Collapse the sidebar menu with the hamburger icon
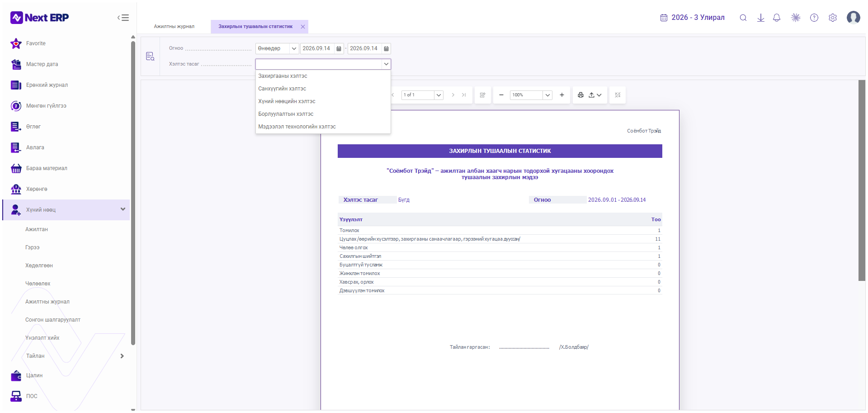Image resolution: width=868 pixels, height=413 pixels. pos(123,18)
